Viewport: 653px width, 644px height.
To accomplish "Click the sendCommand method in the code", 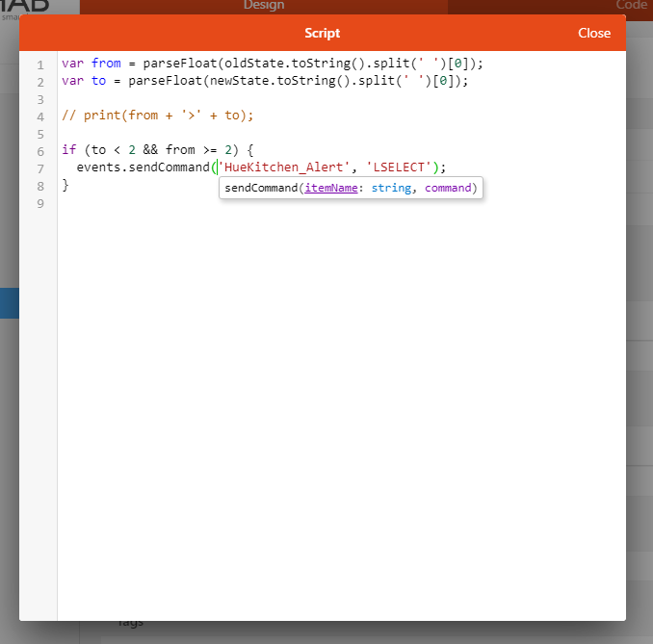I will tap(170, 167).
